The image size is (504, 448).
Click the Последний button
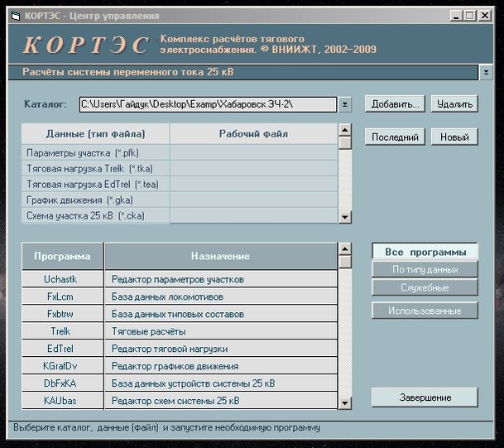395,137
